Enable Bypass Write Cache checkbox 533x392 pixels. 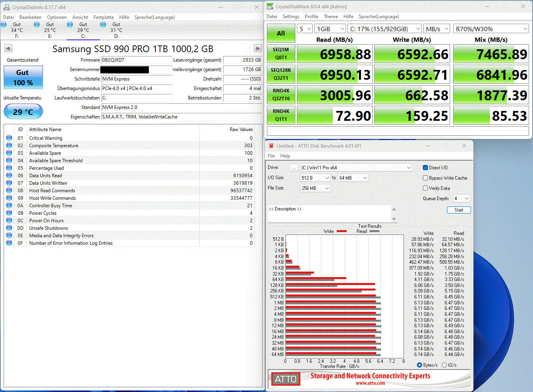pyautogui.click(x=425, y=178)
